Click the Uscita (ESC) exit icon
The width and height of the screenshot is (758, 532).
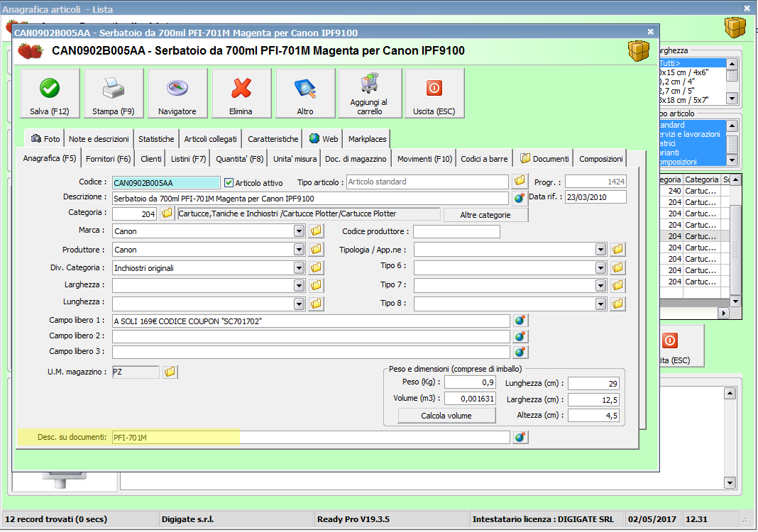pos(434,88)
